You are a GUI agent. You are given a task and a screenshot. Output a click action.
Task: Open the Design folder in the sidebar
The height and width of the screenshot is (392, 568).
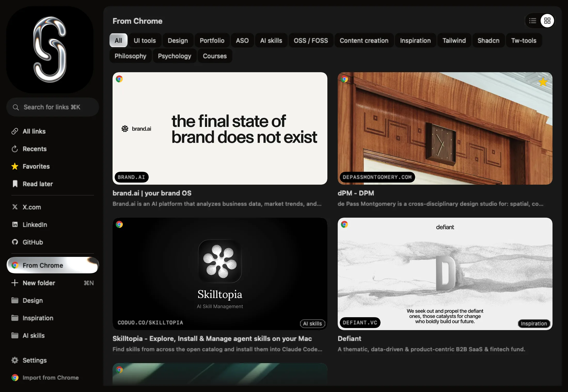(53, 300)
